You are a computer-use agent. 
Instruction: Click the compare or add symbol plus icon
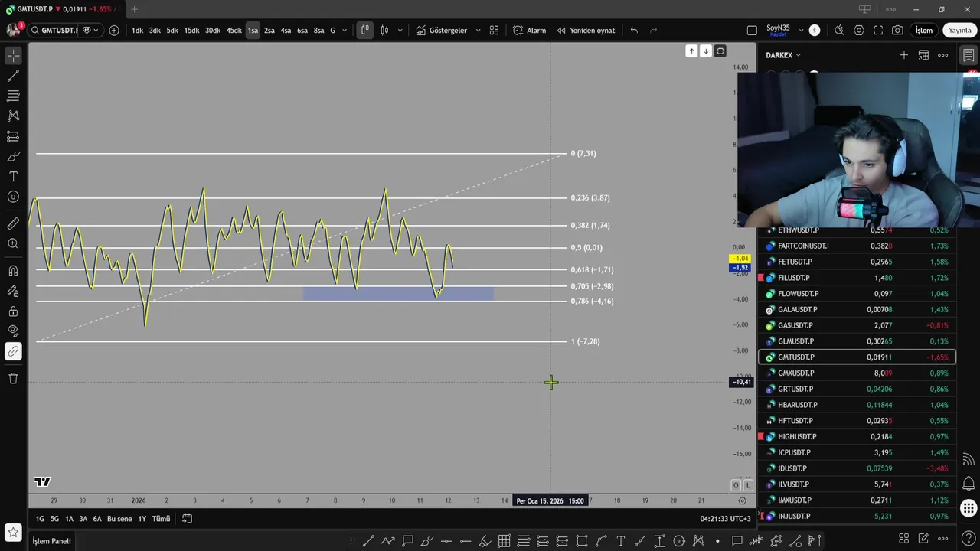pyautogui.click(x=114, y=31)
